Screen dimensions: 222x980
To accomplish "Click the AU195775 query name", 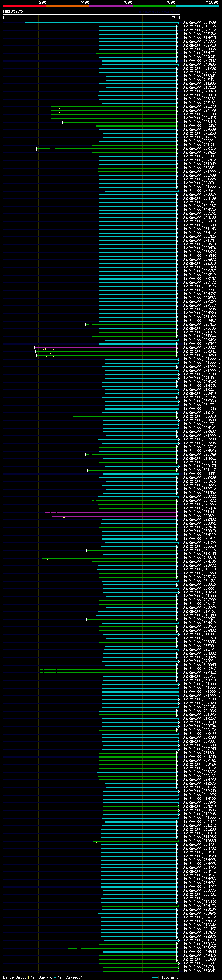I will pyautogui.click(x=13, y=11).
